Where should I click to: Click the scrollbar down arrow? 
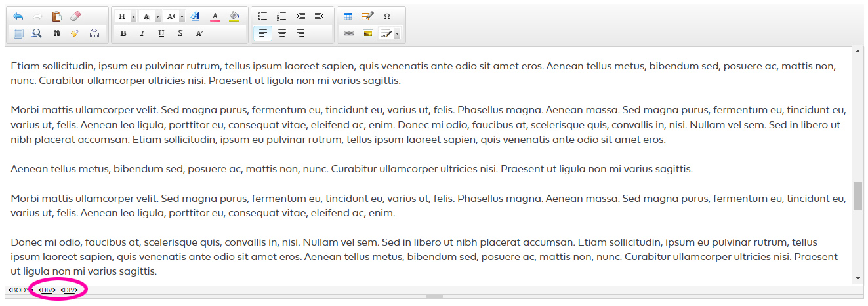(858, 279)
